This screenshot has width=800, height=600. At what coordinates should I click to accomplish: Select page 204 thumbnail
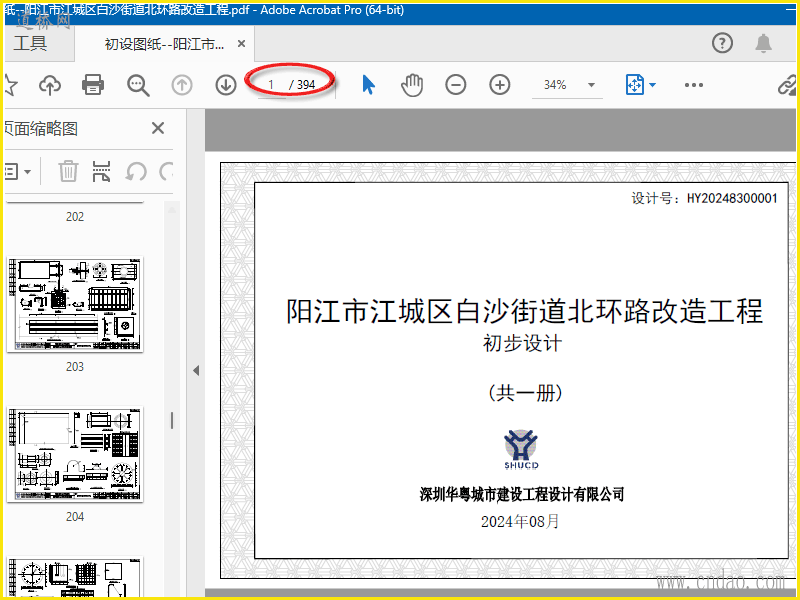pos(75,454)
